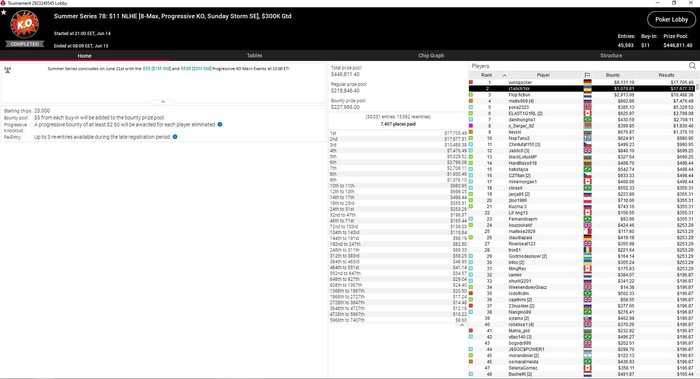Sort players by Bounty column header
700x379 pixels.
click(x=612, y=75)
